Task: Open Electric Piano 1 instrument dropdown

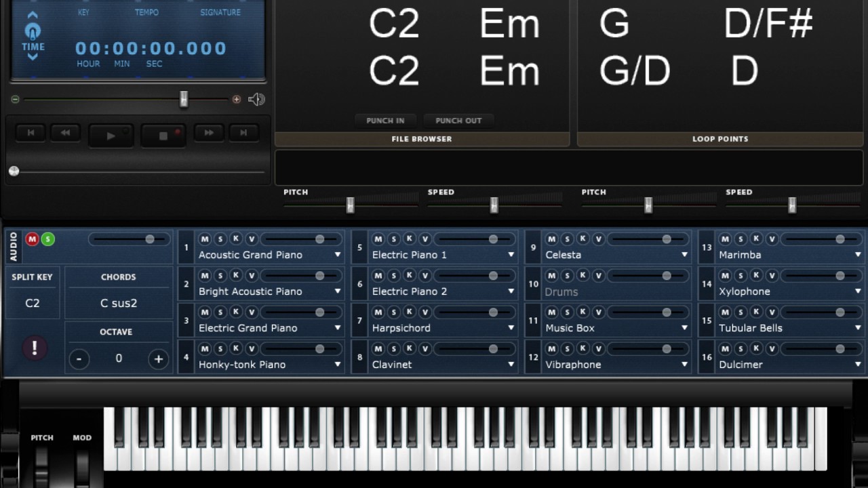Action: (x=511, y=255)
